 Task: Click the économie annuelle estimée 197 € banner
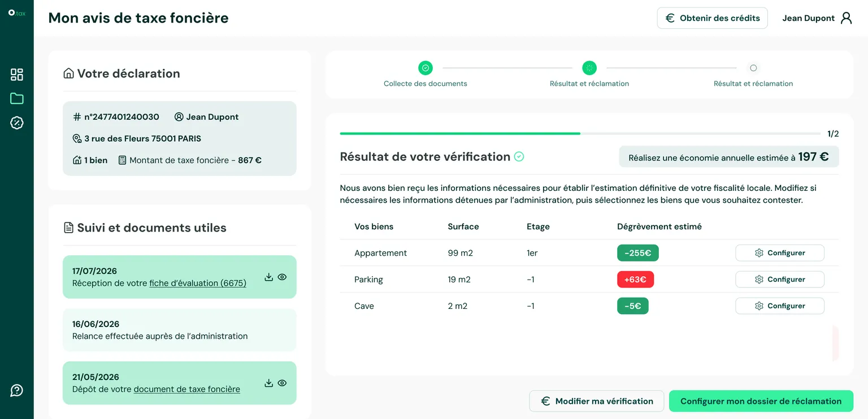click(729, 157)
